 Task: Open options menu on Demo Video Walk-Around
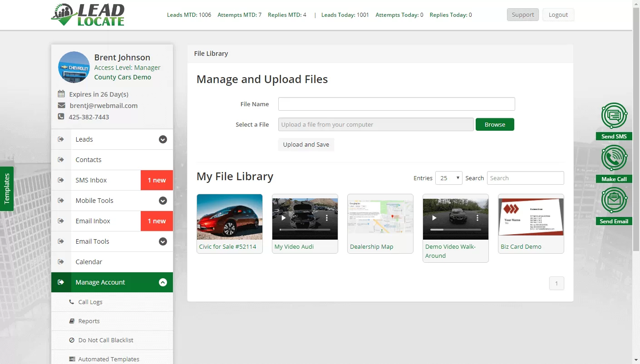478,218
